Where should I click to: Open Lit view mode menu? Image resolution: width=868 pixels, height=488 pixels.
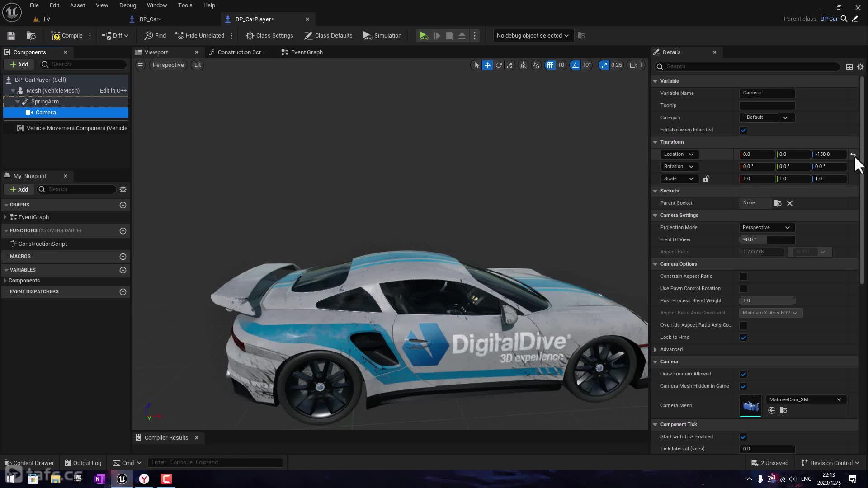tap(198, 65)
